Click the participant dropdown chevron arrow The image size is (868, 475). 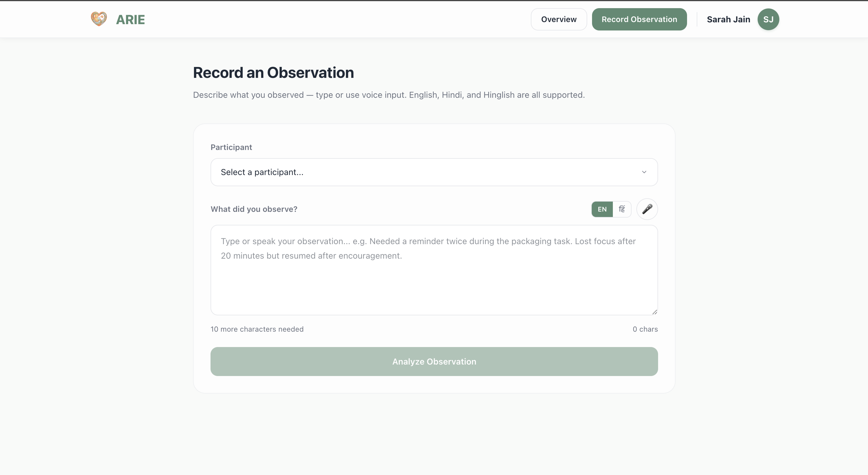644,172
